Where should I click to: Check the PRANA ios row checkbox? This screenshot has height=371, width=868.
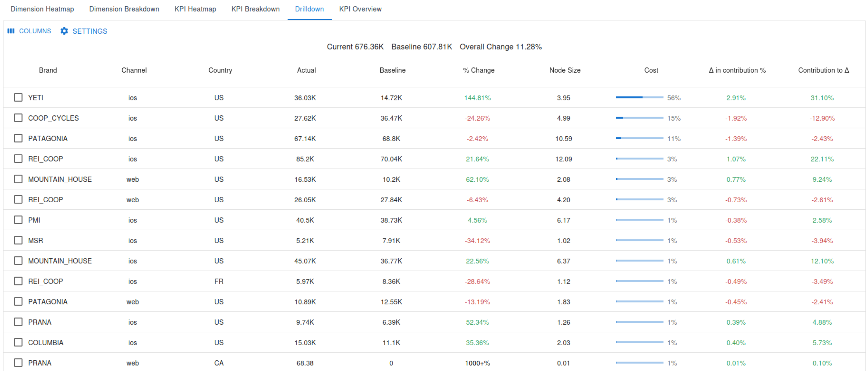pos(18,322)
